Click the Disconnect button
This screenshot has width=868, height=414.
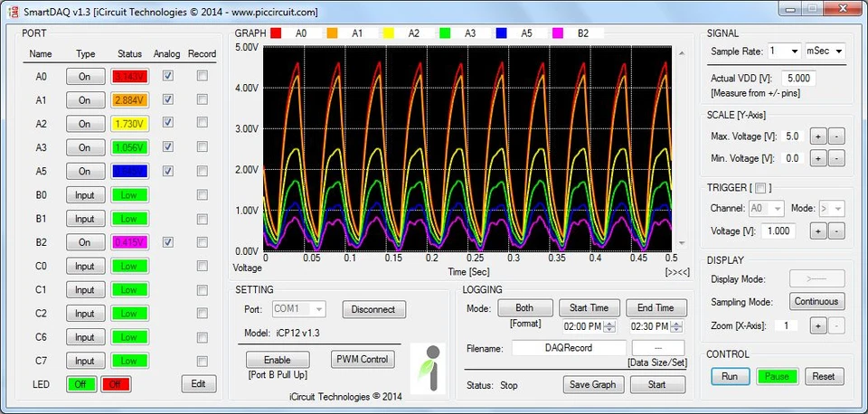pos(373,309)
